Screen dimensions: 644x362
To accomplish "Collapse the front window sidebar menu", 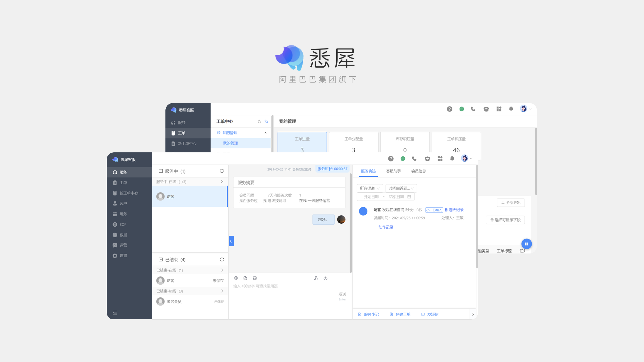I will pos(115,313).
